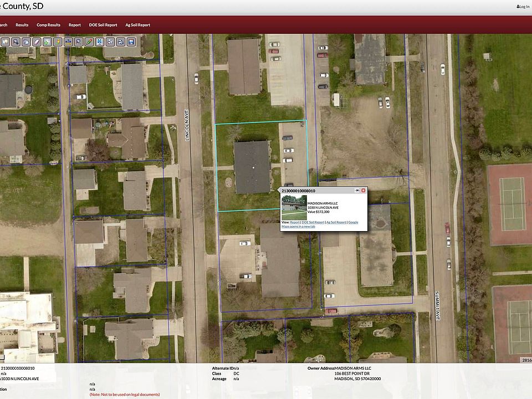This screenshot has height=399, width=532.
Task: Choose the green pencil draw tool
Action: click(89, 42)
